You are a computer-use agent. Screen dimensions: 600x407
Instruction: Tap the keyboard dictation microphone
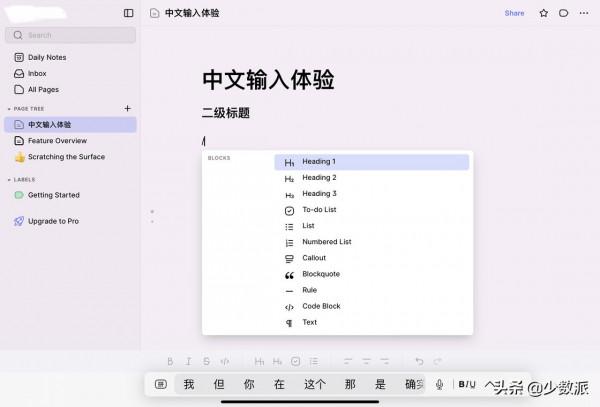point(439,384)
